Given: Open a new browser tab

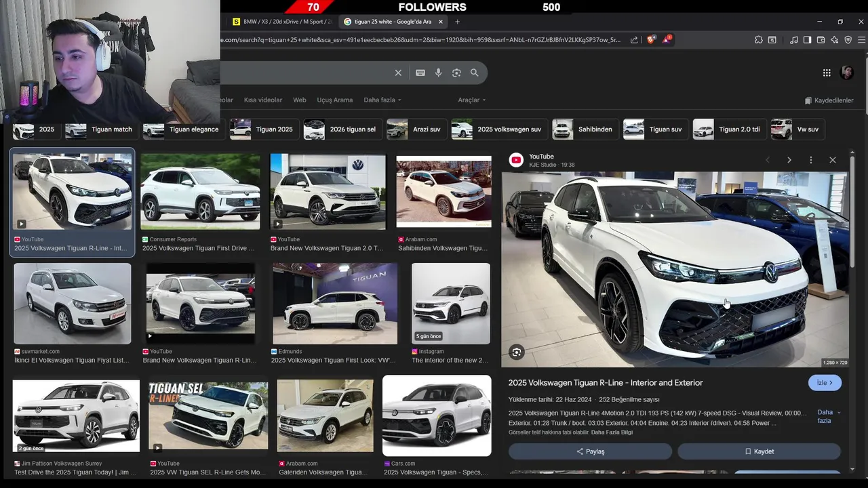Looking at the screenshot, I should (x=457, y=22).
